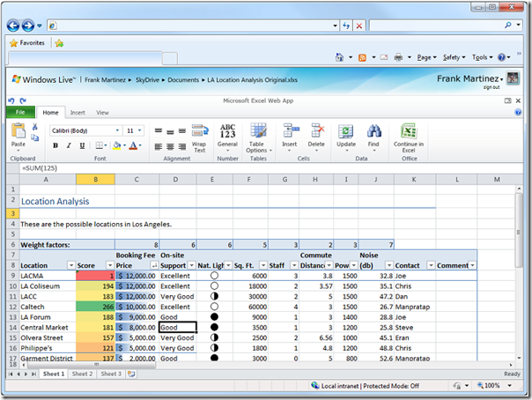Click the Cut scissors icon

[34, 127]
